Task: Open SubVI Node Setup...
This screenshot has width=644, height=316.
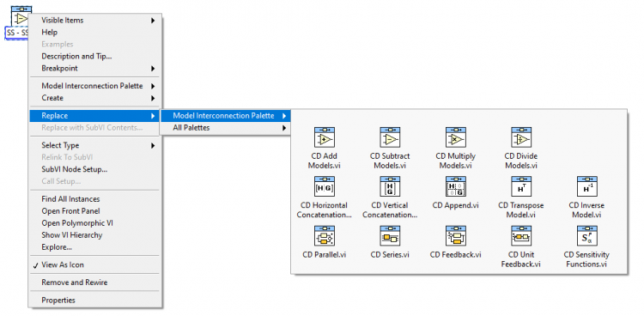Action: pyautogui.click(x=94, y=169)
